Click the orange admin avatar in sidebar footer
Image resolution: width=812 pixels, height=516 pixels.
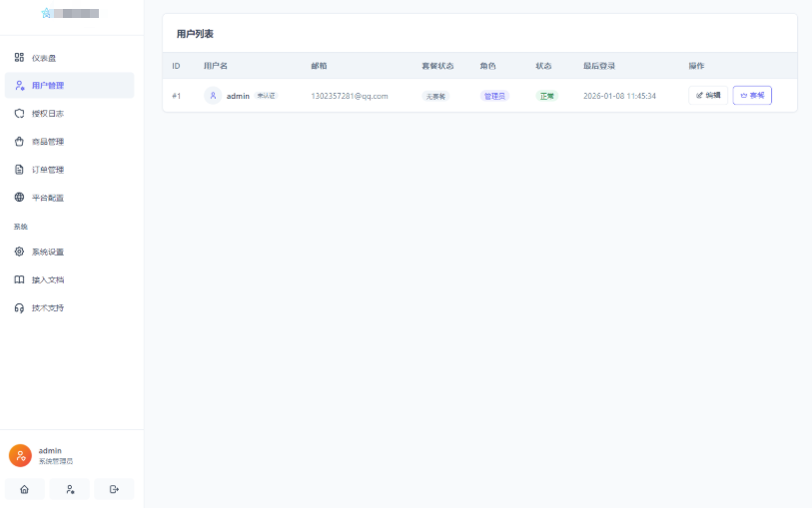point(20,455)
